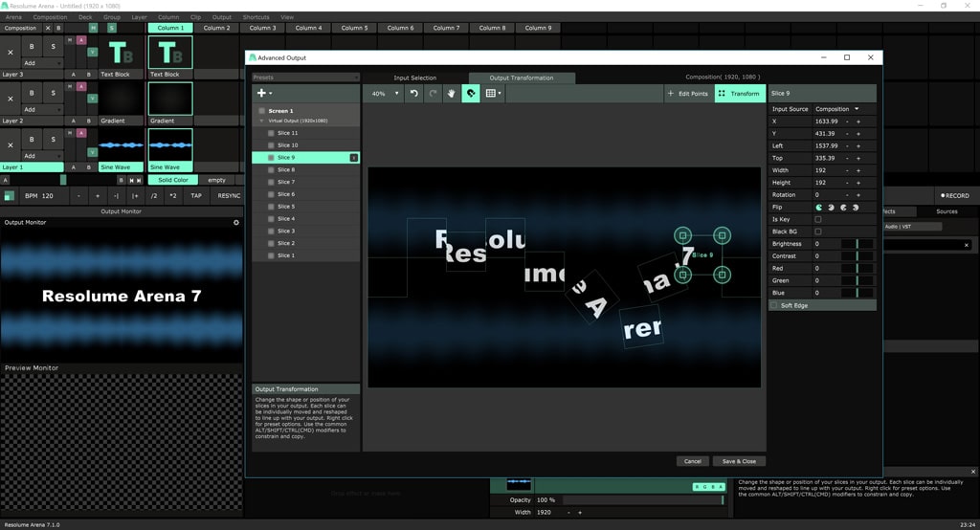Image resolution: width=980 pixels, height=530 pixels.
Task: Click the undo arrow in Advanced Output toolbar
Action: pos(413,94)
